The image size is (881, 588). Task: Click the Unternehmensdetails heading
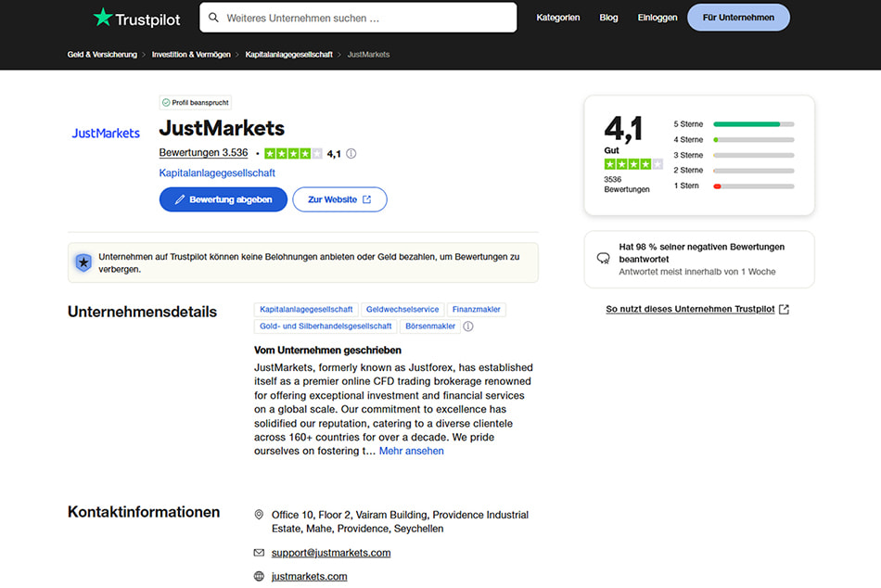coord(142,312)
